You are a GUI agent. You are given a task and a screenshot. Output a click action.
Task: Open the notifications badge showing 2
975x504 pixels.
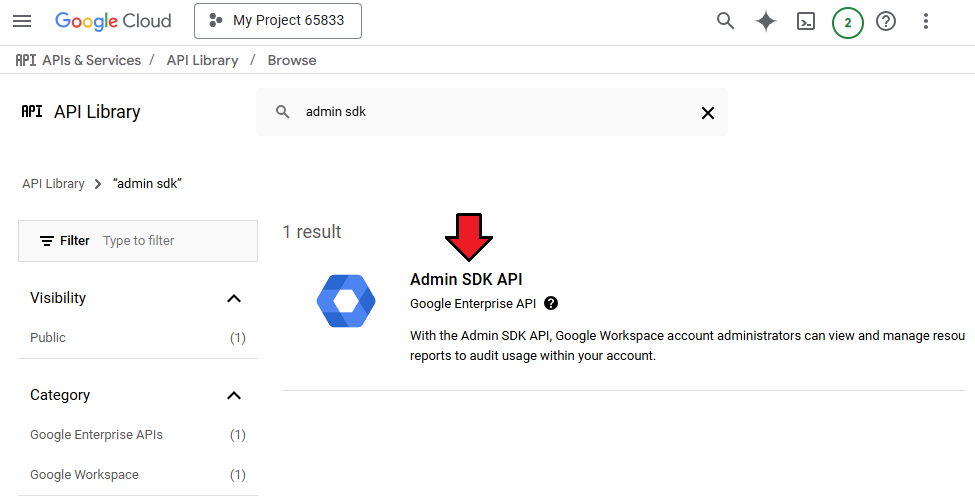pyautogui.click(x=848, y=22)
